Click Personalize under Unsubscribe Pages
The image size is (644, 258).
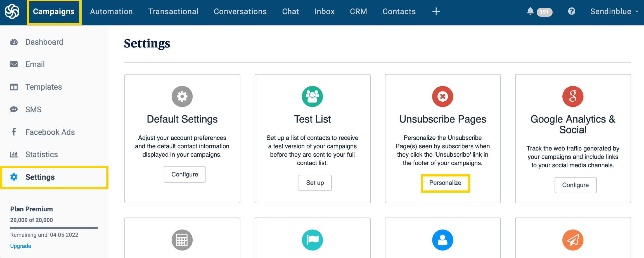pos(445,183)
